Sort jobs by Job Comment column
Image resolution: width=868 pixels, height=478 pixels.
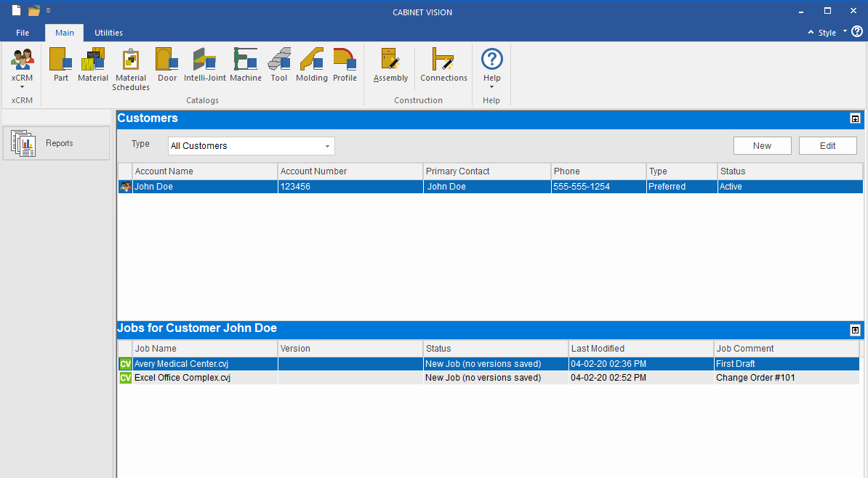click(x=786, y=349)
